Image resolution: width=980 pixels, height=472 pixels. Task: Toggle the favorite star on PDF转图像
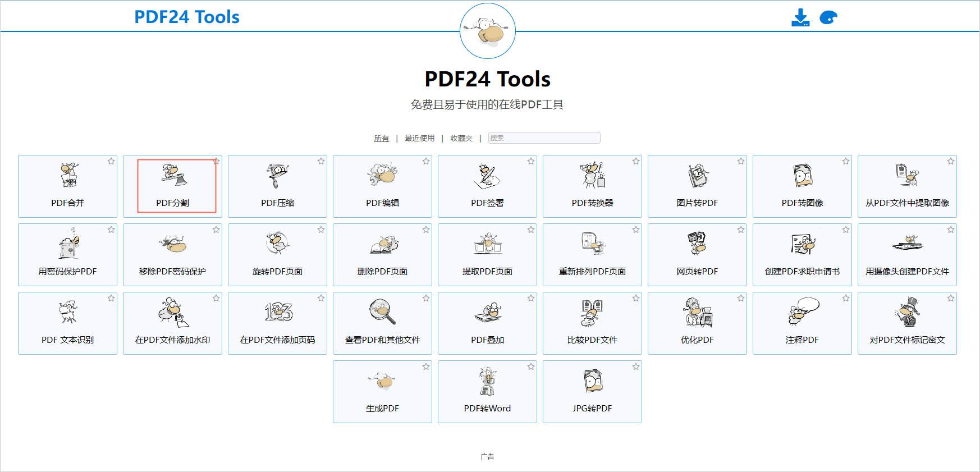pyautogui.click(x=846, y=161)
